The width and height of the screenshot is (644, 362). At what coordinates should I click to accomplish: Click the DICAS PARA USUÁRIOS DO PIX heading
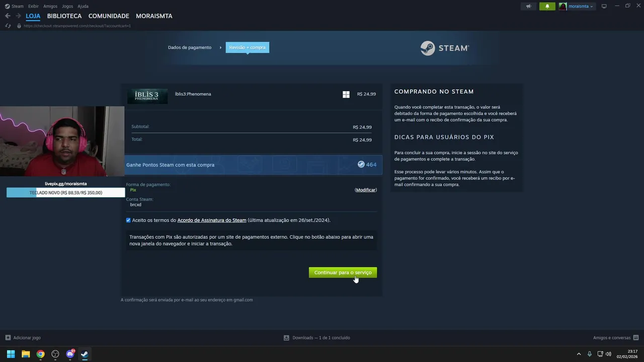click(444, 137)
